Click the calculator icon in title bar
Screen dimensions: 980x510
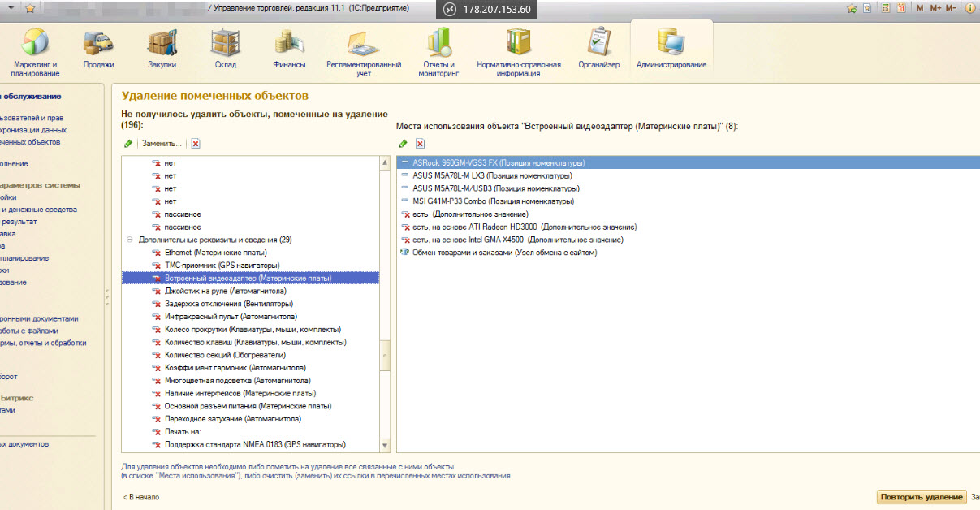coord(885,8)
